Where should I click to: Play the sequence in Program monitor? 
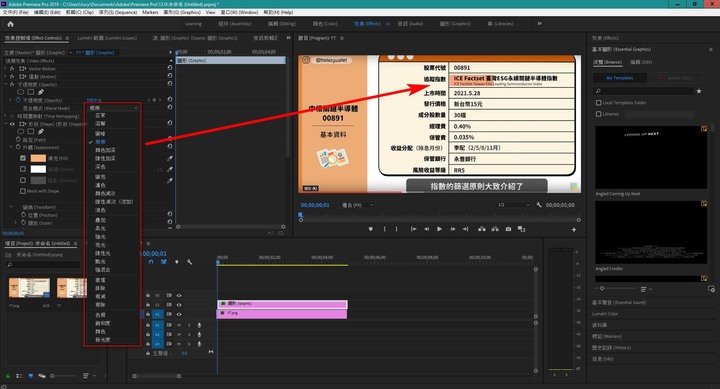[x=439, y=229]
